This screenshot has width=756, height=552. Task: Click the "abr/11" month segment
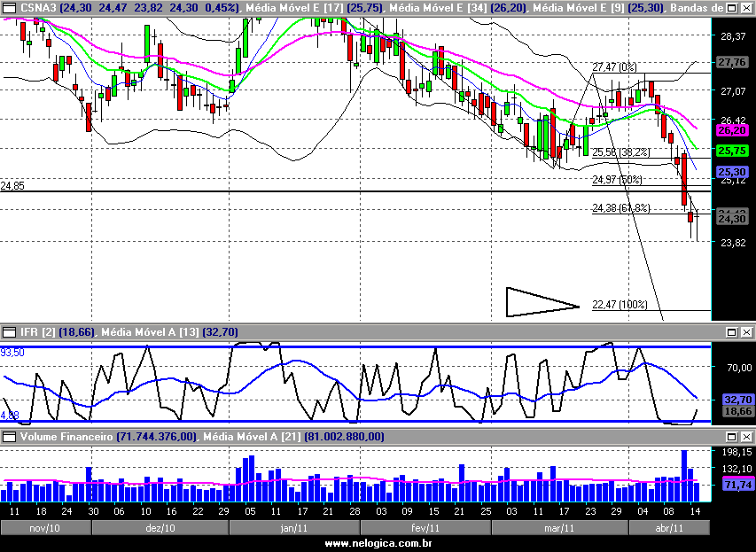pos(669,528)
